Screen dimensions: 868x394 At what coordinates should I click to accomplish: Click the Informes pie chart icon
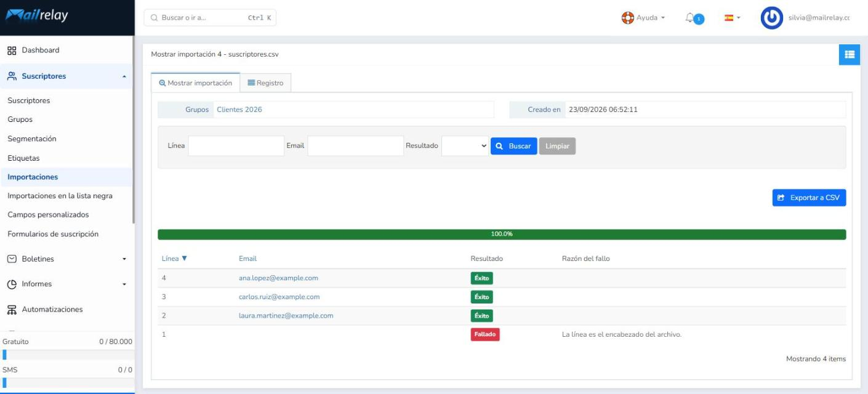point(11,284)
